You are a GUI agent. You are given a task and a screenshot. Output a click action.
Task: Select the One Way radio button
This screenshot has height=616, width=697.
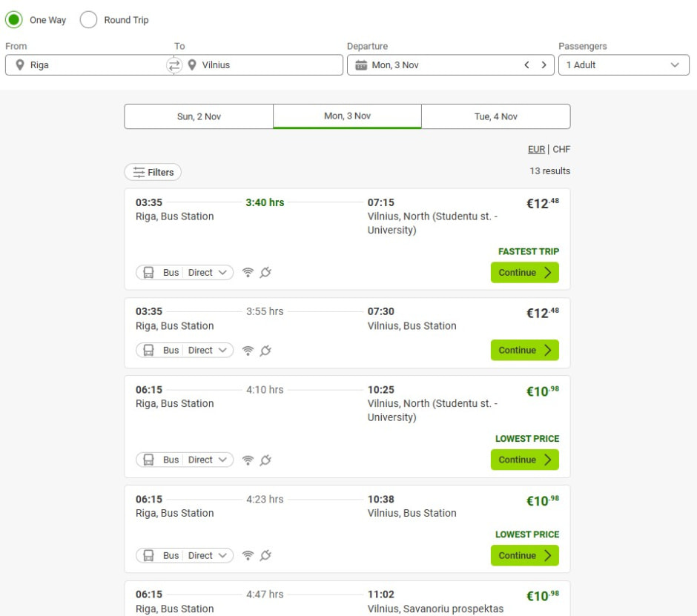tap(14, 20)
